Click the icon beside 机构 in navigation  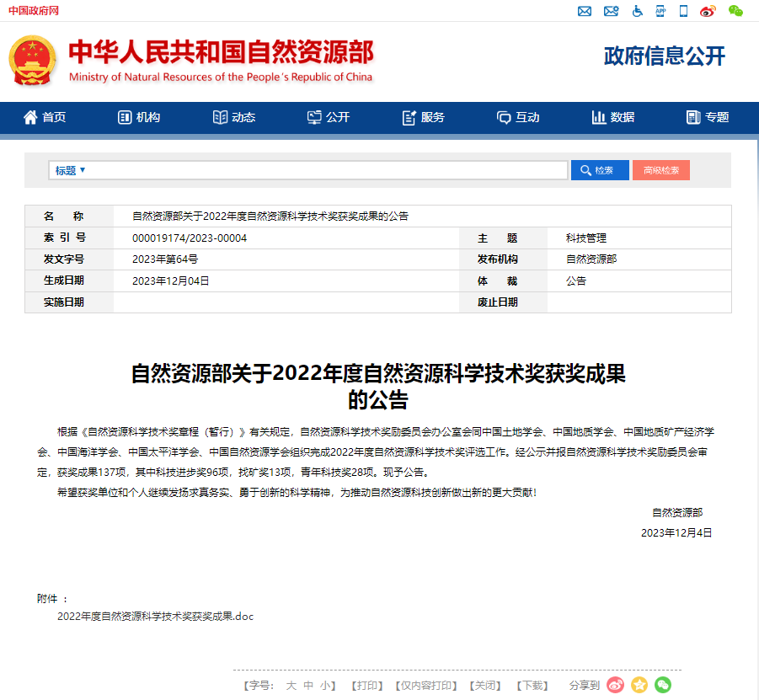[x=125, y=117]
